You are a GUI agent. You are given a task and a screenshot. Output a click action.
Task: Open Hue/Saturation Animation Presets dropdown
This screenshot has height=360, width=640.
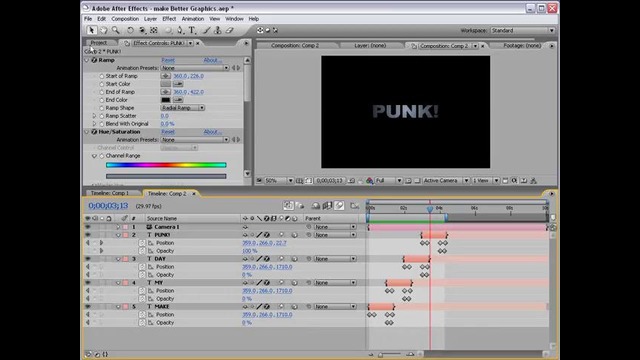click(x=195, y=140)
